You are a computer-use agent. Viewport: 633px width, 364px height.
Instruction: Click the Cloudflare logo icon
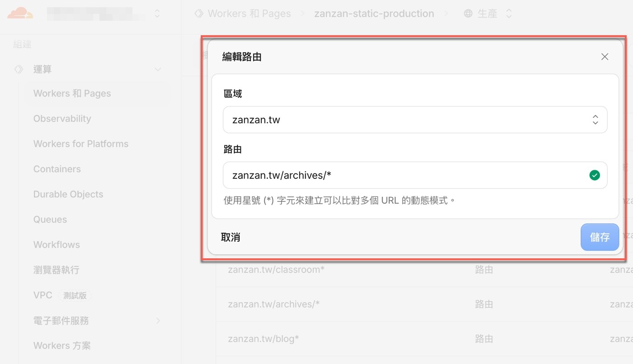click(20, 13)
